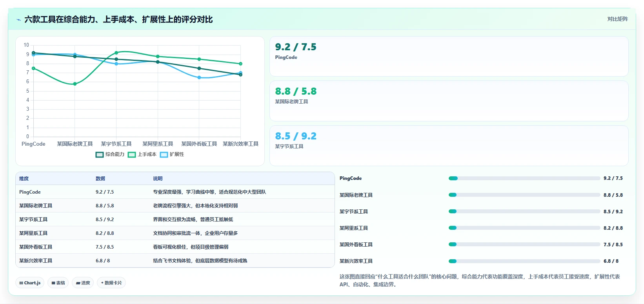Click the 8.2 / 8.8 table cell

105,233
